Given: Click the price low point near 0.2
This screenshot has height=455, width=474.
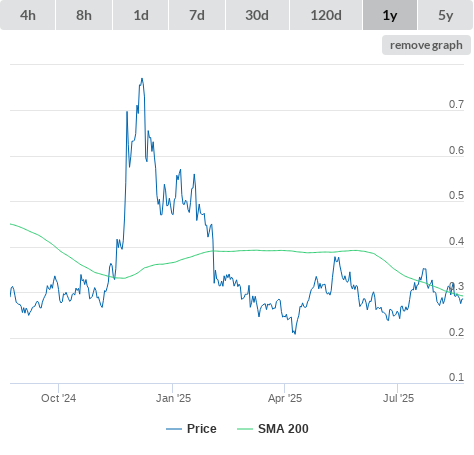Looking at the screenshot, I should click(x=295, y=333).
